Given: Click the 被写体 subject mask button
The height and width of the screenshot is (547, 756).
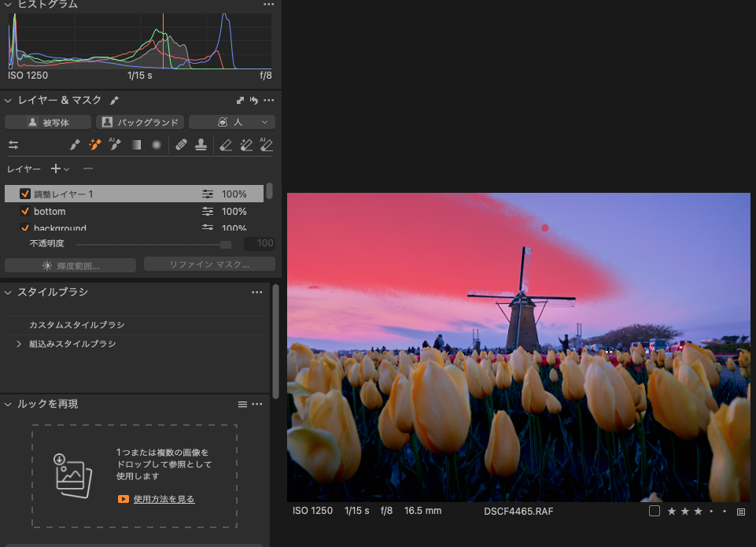Looking at the screenshot, I should [48, 122].
